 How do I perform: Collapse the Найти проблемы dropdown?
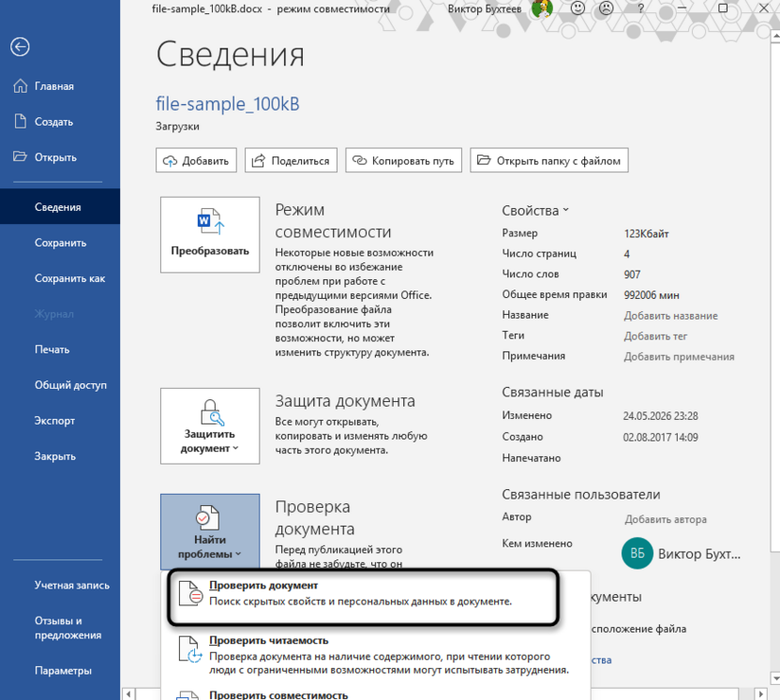pyautogui.click(x=210, y=531)
